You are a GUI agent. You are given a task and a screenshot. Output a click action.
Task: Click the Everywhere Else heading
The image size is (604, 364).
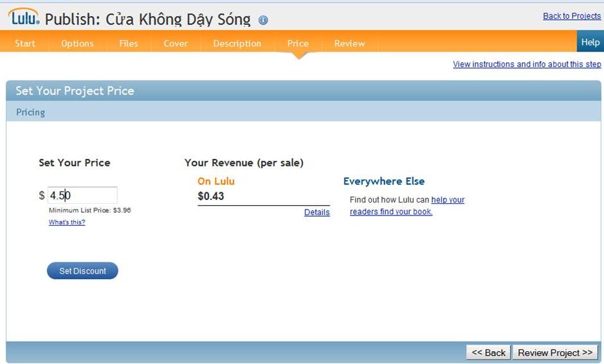click(x=384, y=181)
